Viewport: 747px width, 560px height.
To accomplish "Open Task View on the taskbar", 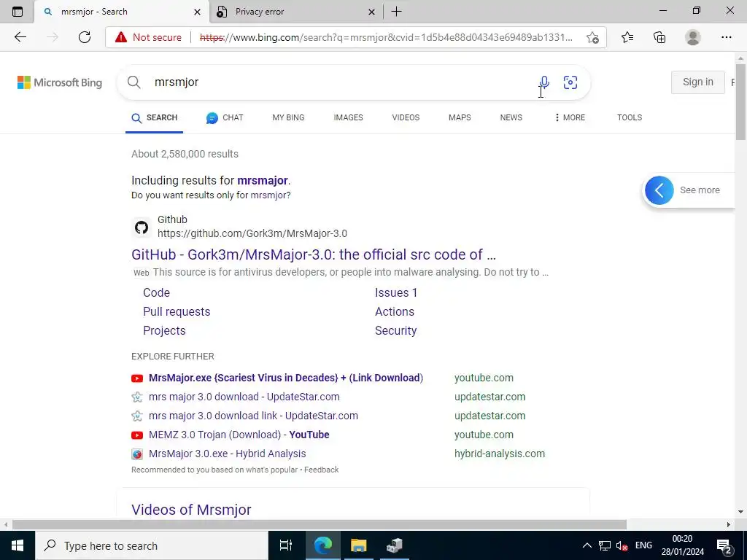I will (x=286, y=545).
